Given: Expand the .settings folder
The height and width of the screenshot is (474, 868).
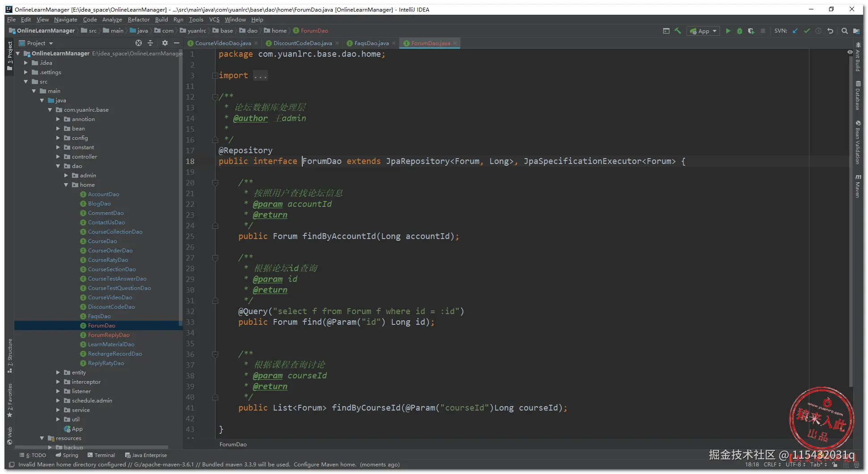Looking at the screenshot, I should (26, 72).
